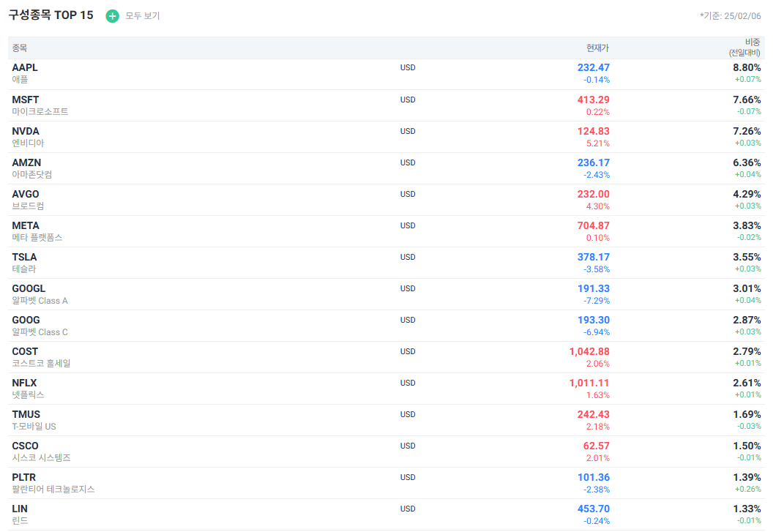Screen dimensions: 773x532
Task: Click GOOG price 193.30
Action: click(594, 320)
